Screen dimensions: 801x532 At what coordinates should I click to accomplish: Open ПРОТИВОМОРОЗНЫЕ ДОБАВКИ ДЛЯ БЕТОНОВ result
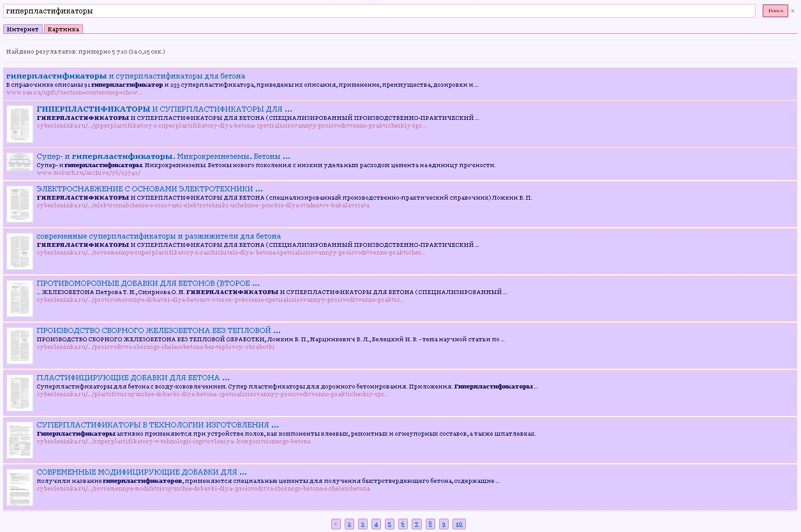148,283
